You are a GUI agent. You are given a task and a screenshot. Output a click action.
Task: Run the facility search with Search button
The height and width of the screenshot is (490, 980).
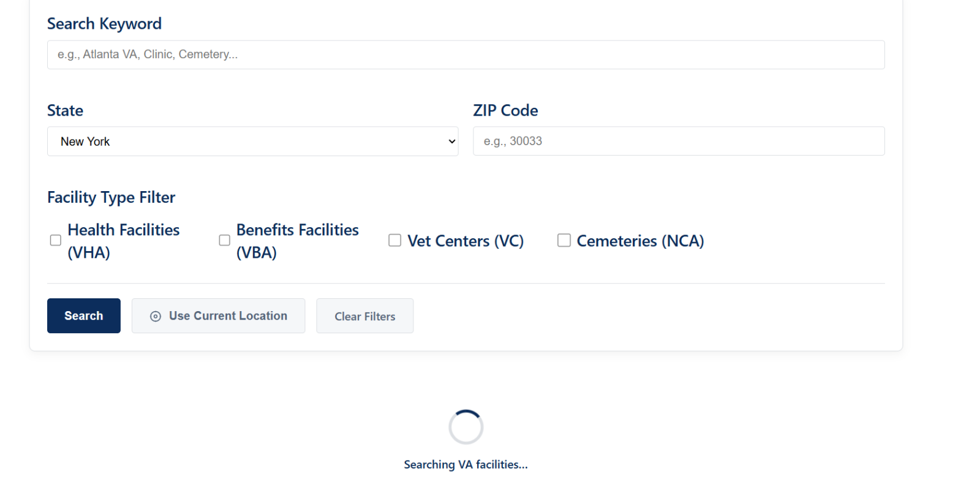pos(84,316)
